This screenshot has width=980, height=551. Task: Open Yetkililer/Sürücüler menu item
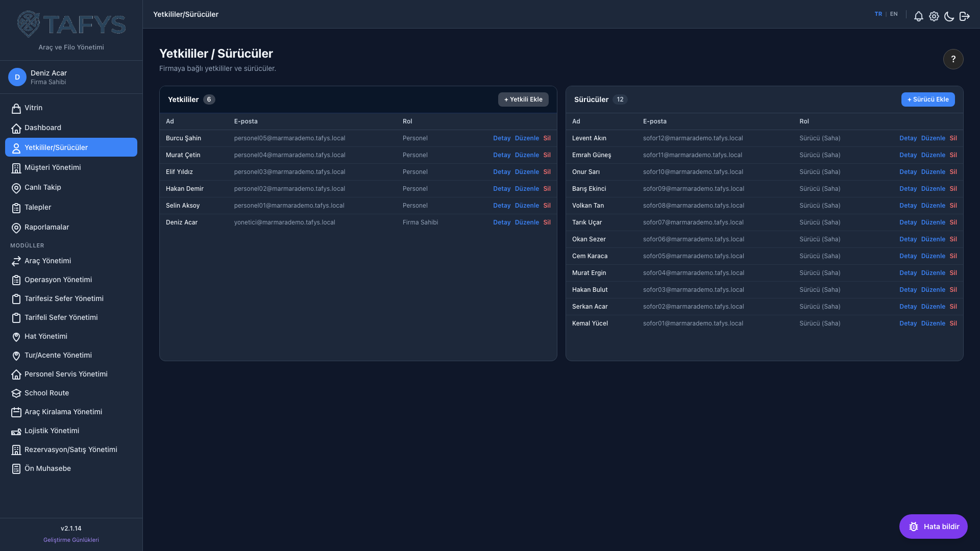pos(71,147)
